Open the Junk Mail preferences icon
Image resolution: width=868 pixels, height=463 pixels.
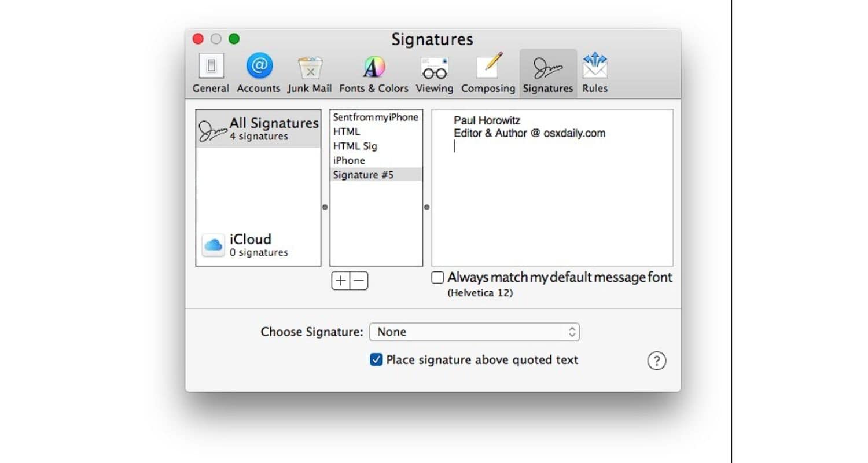pos(310,74)
